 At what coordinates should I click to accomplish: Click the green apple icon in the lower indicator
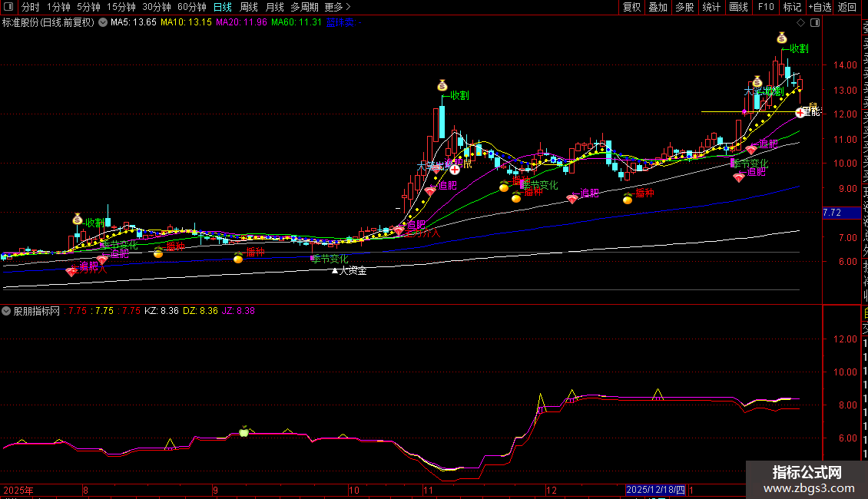(244, 431)
